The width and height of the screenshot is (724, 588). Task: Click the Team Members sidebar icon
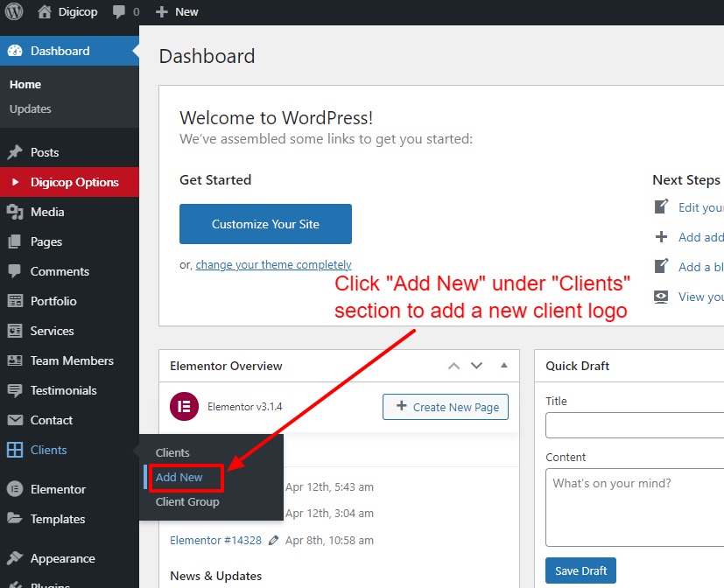click(15, 360)
